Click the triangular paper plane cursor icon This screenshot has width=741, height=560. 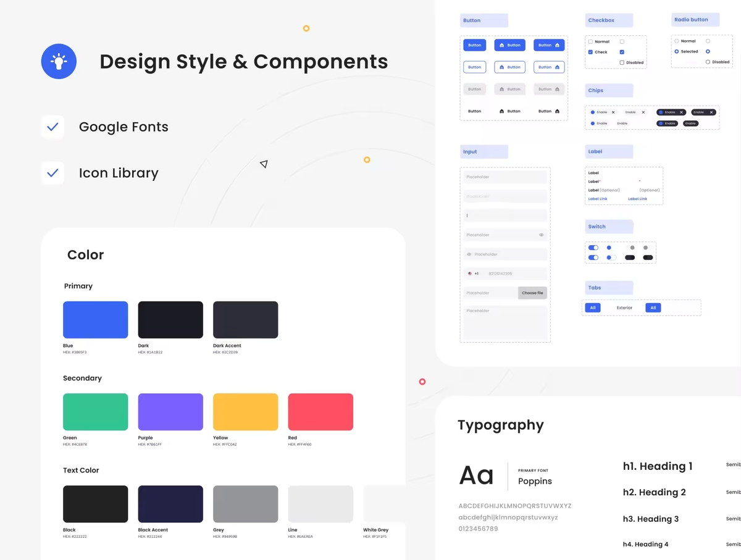coord(264,164)
